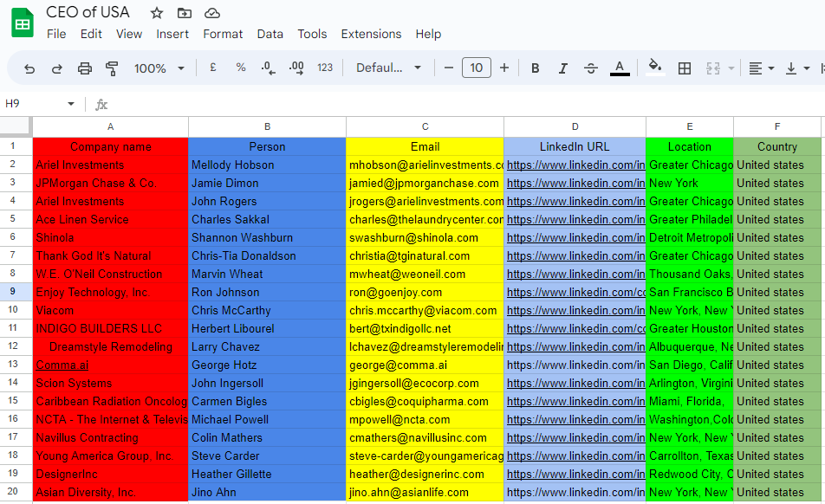Open Heather Gillette's LinkedIn URL
The height and width of the screenshot is (504, 825).
575,474
